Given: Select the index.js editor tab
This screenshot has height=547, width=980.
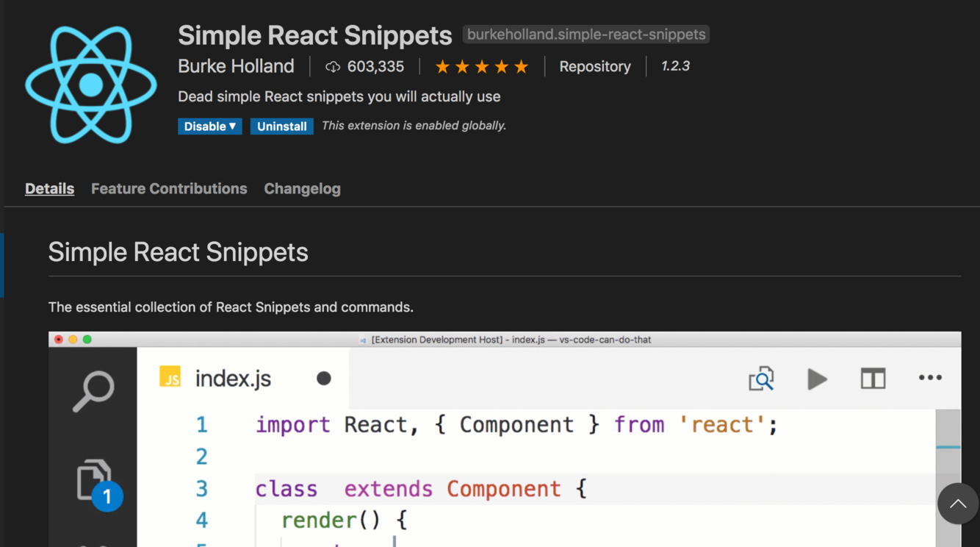Looking at the screenshot, I should tap(243, 379).
